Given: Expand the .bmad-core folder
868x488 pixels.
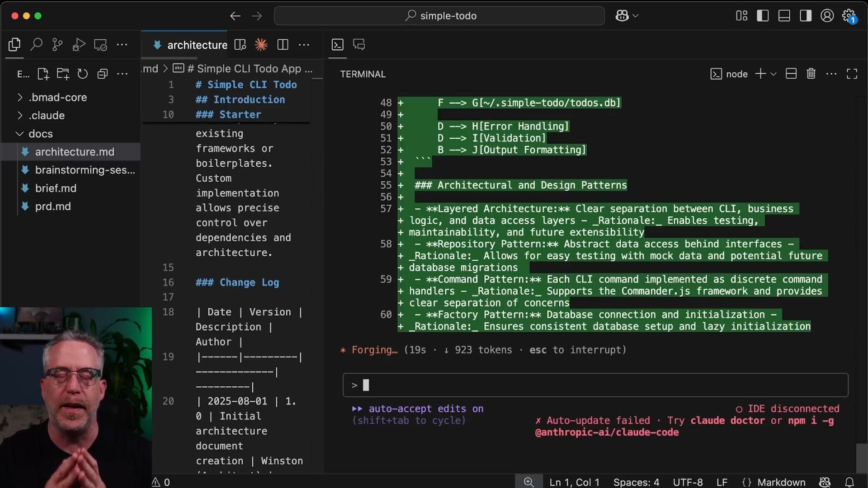Looking at the screenshot, I should 58,97.
